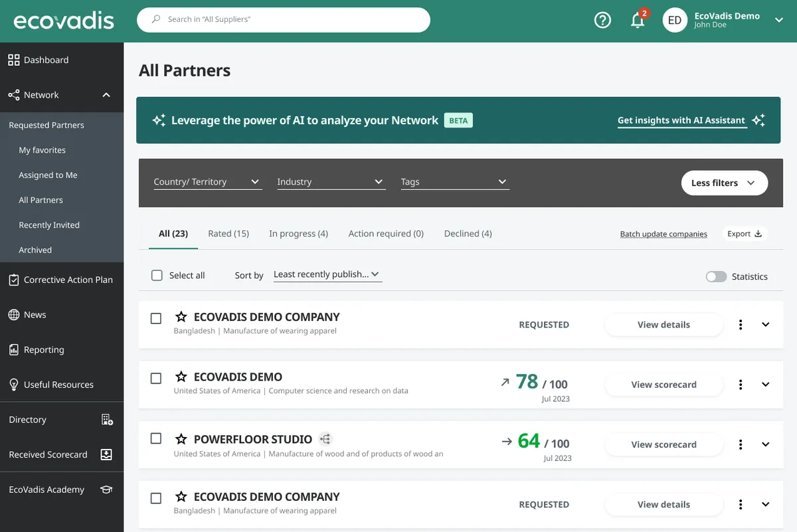The height and width of the screenshot is (532, 797).
Task: Open Assigned to Me in sidebar
Action: tap(48, 175)
